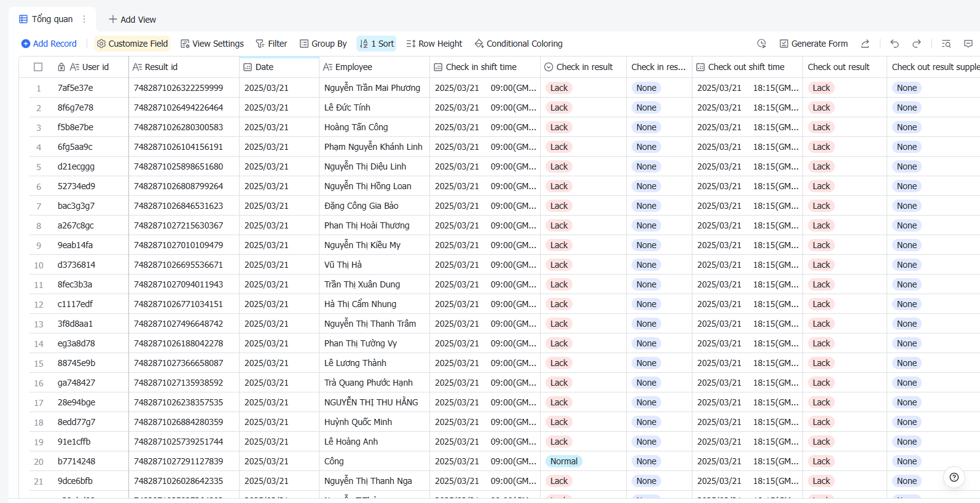Open Conditional Coloring

pyautogui.click(x=519, y=44)
